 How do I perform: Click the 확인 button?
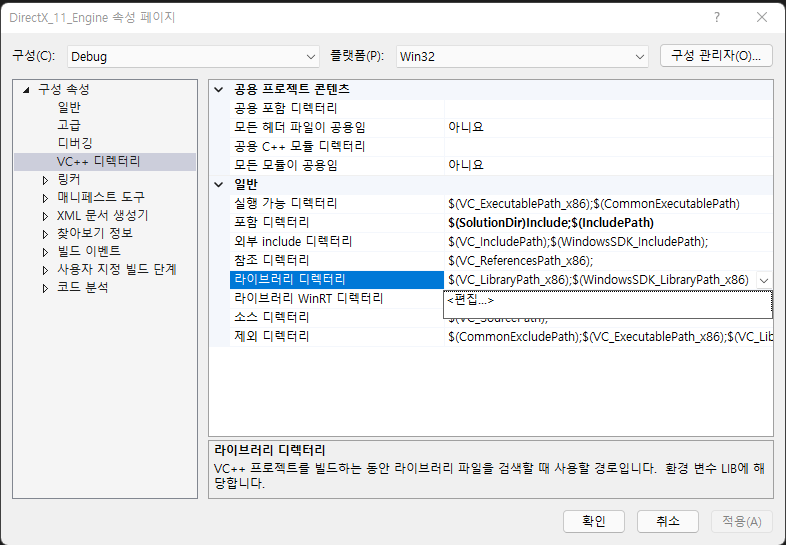click(594, 521)
